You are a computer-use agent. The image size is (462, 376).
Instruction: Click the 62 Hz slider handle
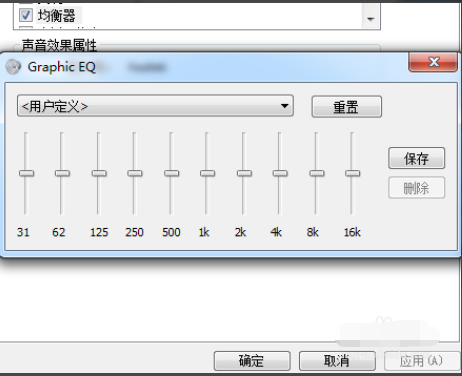[x=62, y=173]
